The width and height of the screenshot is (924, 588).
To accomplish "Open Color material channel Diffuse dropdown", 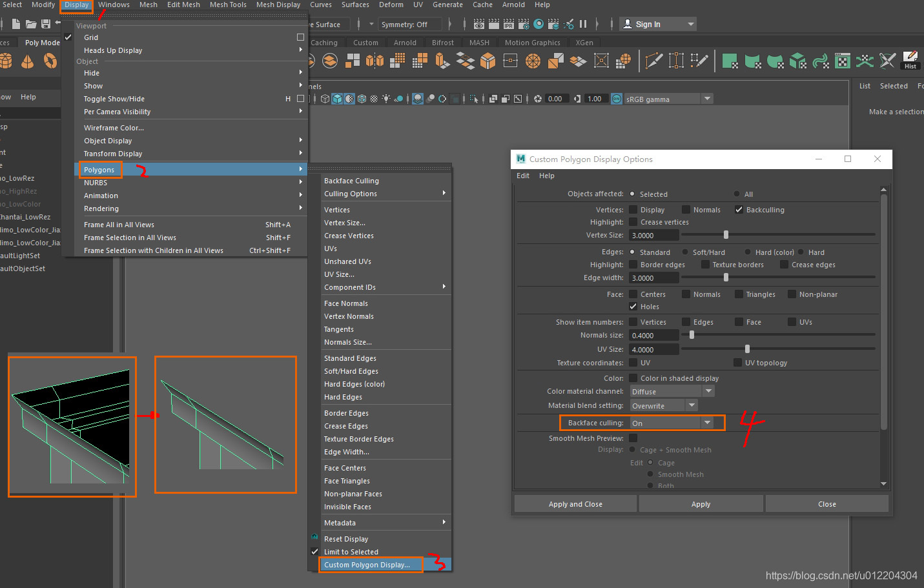I will tap(672, 392).
